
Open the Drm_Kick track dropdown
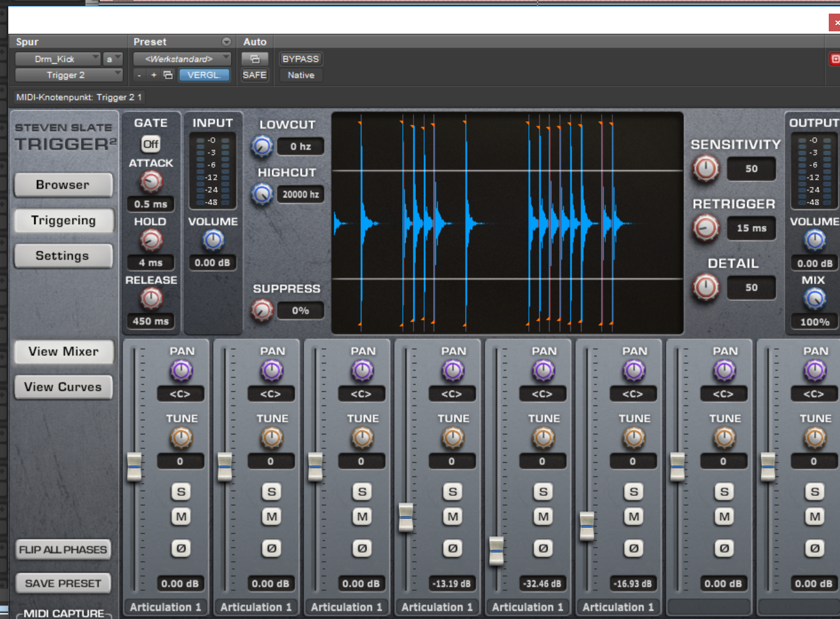pyautogui.click(x=58, y=59)
